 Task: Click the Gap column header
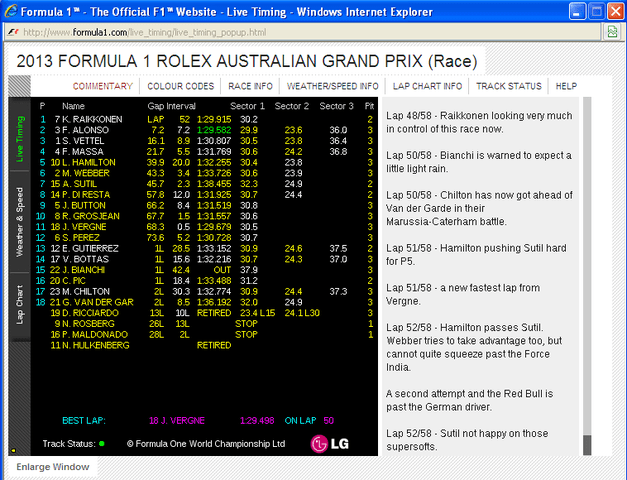point(155,106)
